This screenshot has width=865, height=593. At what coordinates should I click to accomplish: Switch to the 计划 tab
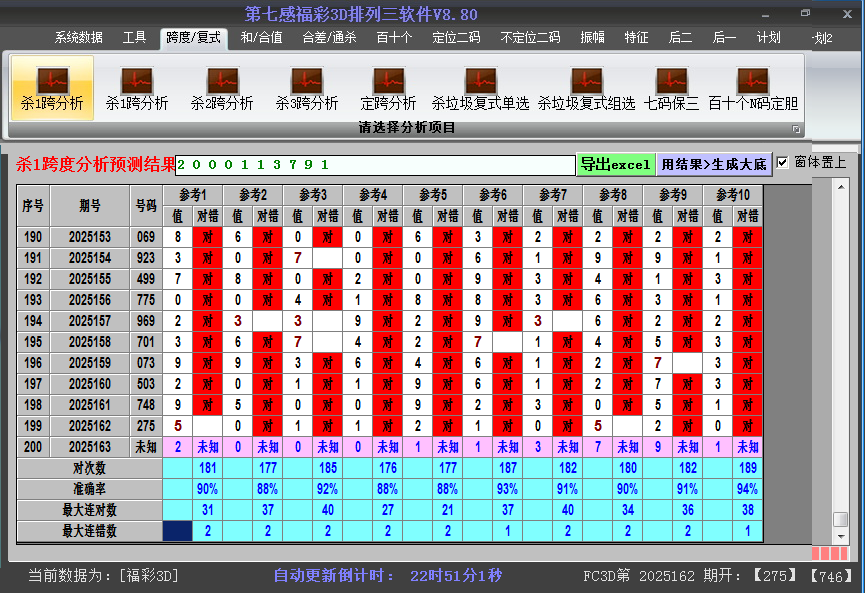click(768, 38)
